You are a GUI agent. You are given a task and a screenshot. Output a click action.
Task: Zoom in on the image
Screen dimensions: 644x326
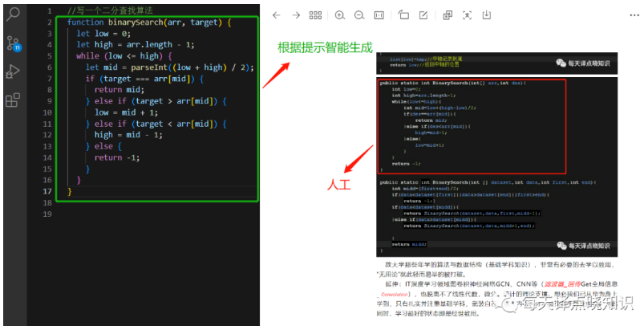click(340, 15)
